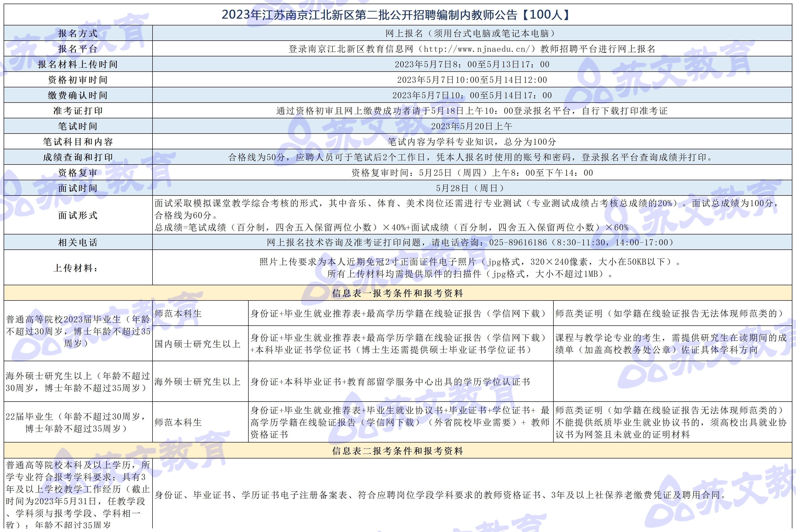Click the '5月28日（周日）' cell

coord(472,188)
